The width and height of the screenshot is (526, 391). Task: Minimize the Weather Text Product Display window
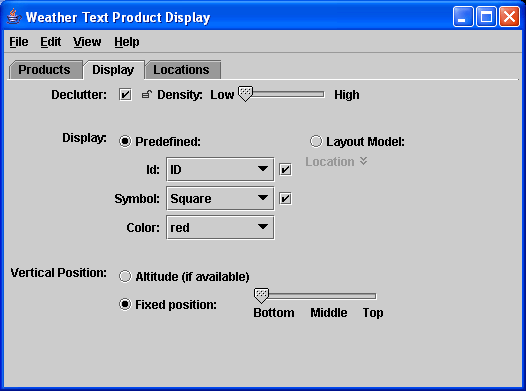(x=463, y=17)
